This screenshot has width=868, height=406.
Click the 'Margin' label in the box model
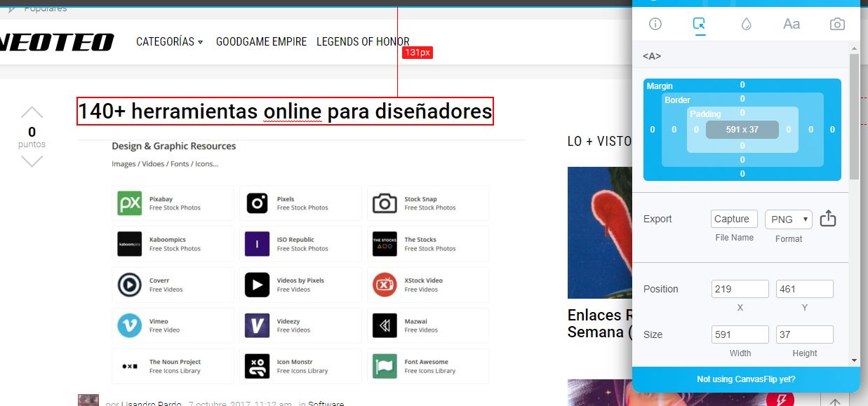click(x=660, y=86)
